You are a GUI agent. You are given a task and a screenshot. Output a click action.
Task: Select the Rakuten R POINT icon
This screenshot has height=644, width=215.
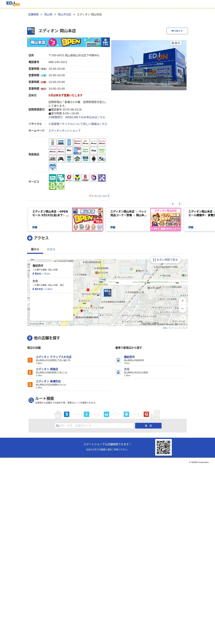point(85,178)
